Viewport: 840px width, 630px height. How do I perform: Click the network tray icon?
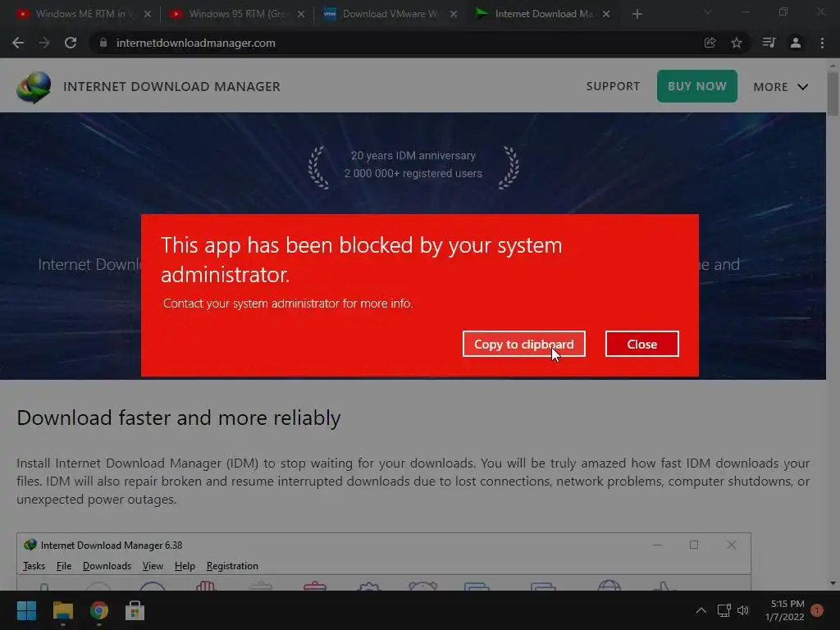724,610
